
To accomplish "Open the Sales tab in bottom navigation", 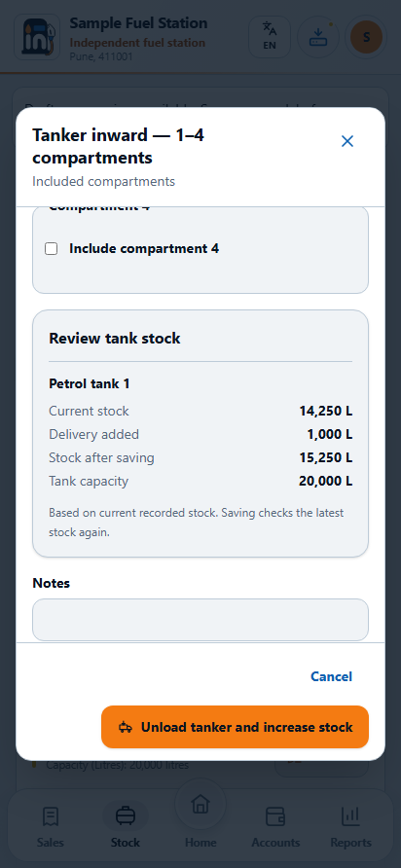I will tap(51, 827).
